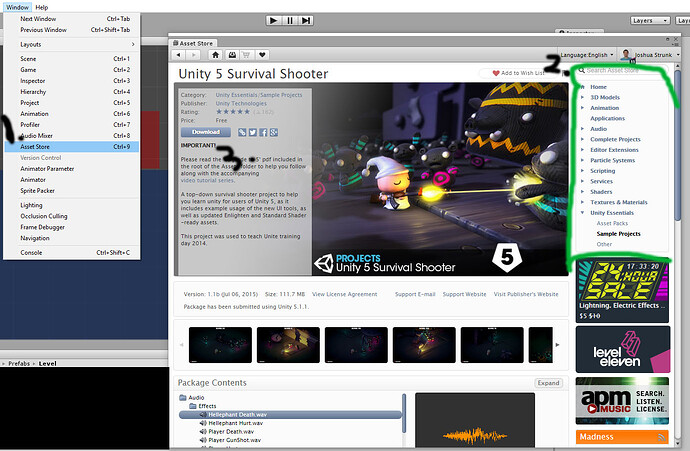Screen dimensions: 690x451
Task: Open video tutorial series link
Action: click(x=207, y=180)
